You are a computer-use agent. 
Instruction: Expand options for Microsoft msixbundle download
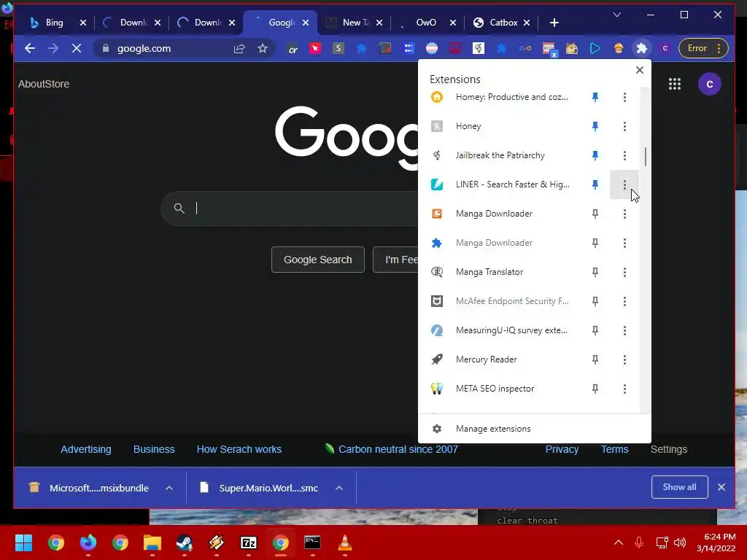(x=169, y=488)
